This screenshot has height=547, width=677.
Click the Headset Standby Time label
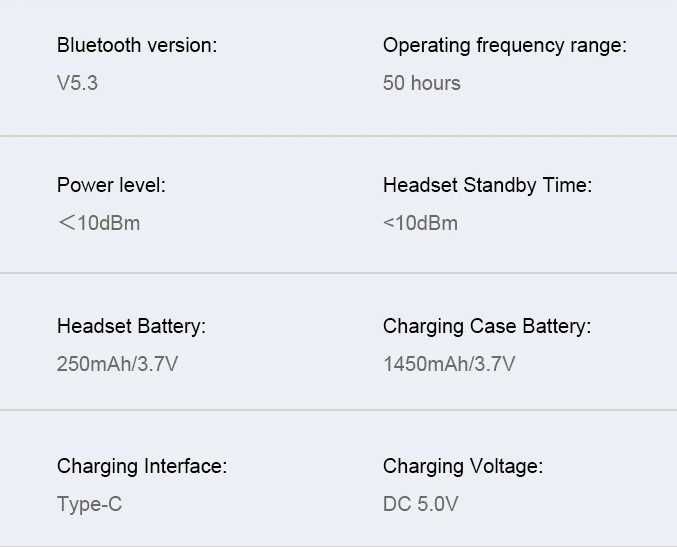[x=487, y=186]
